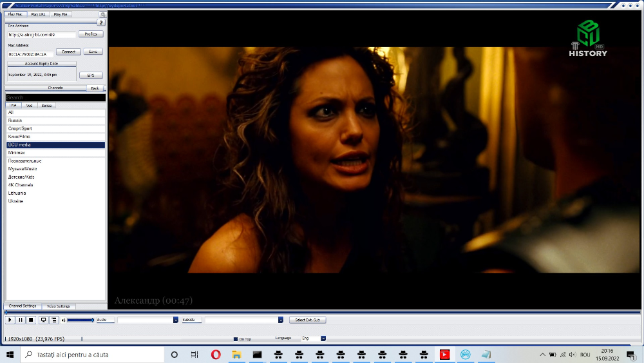The width and height of the screenshot is (644, 363).
Task: Click the magnifier search icon
Action: pos(102,14)
